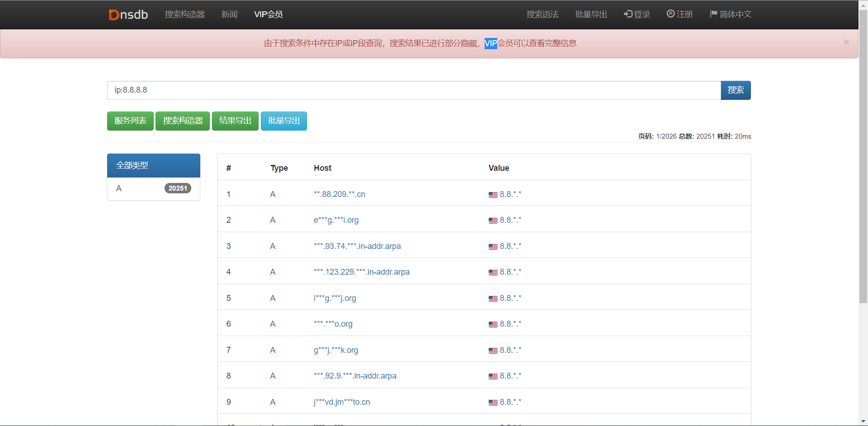Screen dimensions: 868x426
Task: Click the green 搜索构造器 button
Action: [x=183, y=121]
